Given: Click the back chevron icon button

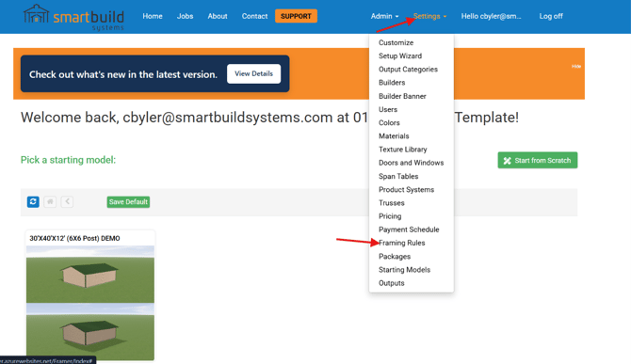Looking at the screenshot, I should tap(67, 201).
